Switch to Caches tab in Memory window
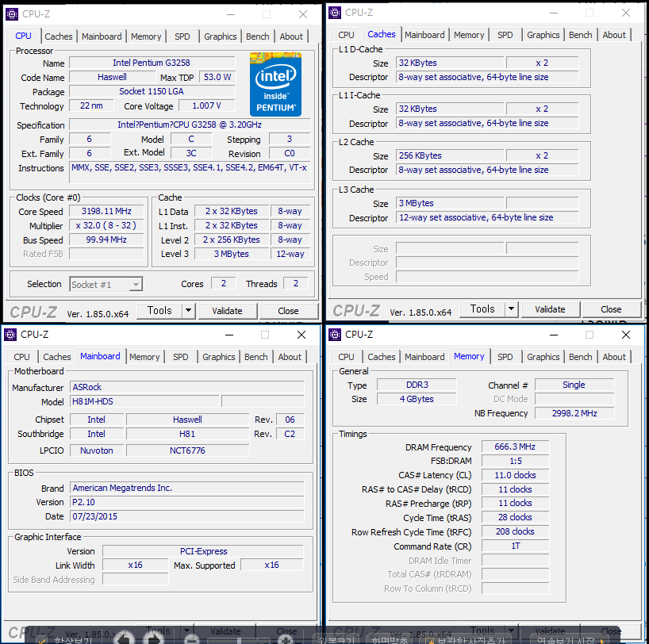The height and width of the screenshot is (644, 649). (x=382, y=357)
